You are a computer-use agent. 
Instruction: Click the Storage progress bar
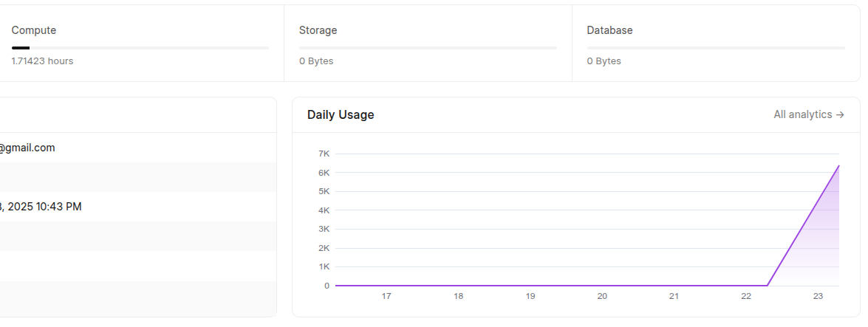(428, 48)
